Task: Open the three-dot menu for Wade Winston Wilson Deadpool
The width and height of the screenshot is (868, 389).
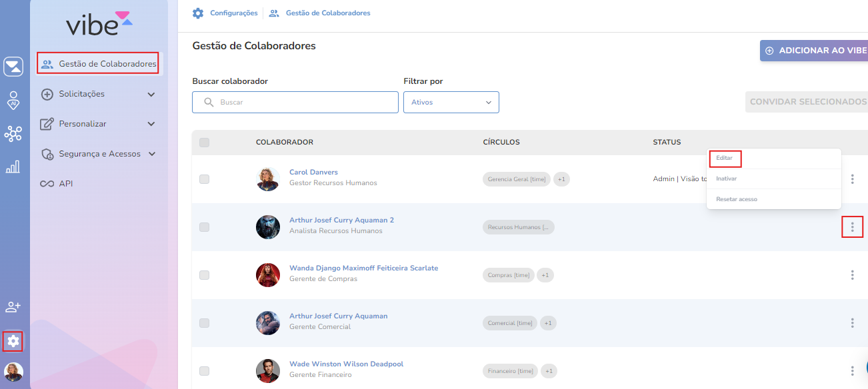Action: click(x=852, y=371)
